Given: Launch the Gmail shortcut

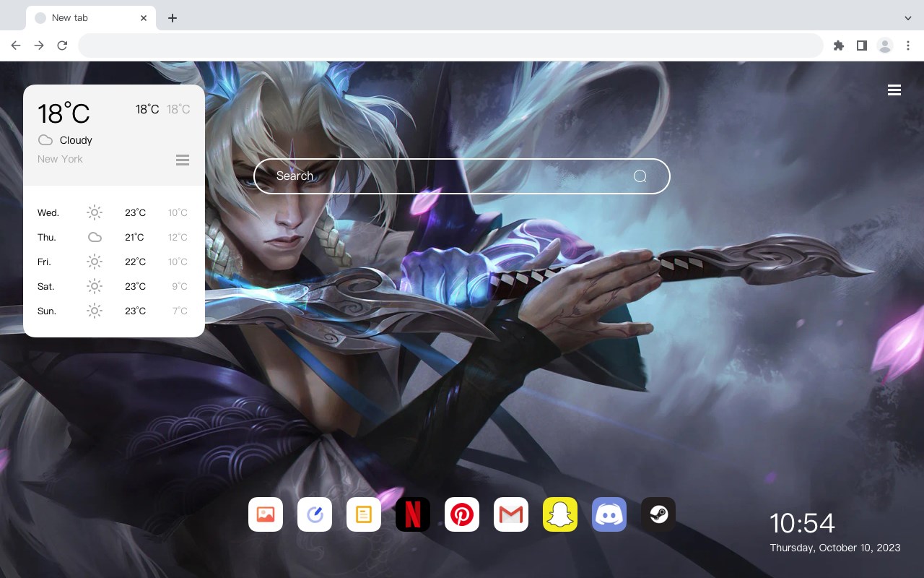Looking at the screenshot, I should coord(511,514).
